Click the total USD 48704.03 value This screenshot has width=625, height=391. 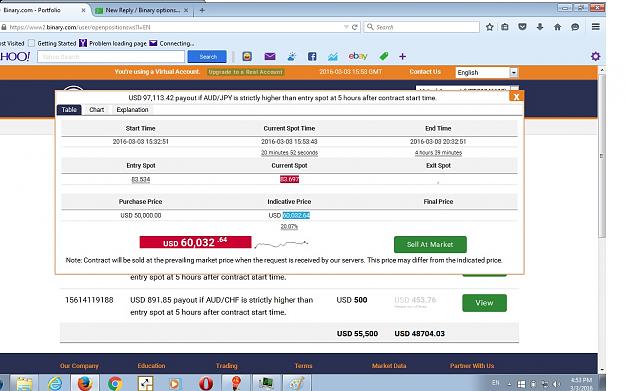tap(419, 334)
